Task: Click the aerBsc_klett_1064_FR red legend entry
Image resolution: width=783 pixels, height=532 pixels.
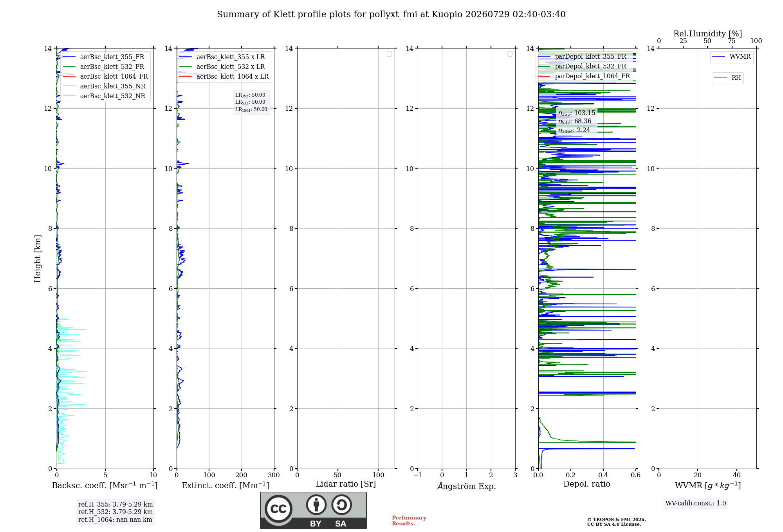Action: [105, 76]
